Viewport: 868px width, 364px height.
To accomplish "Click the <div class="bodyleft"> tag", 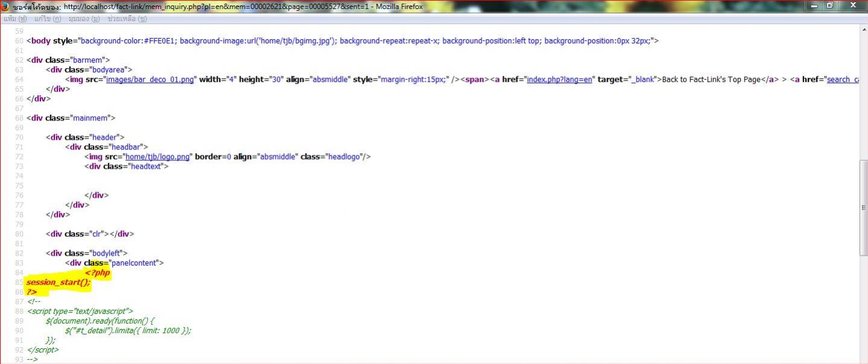I will click(87, 253).
